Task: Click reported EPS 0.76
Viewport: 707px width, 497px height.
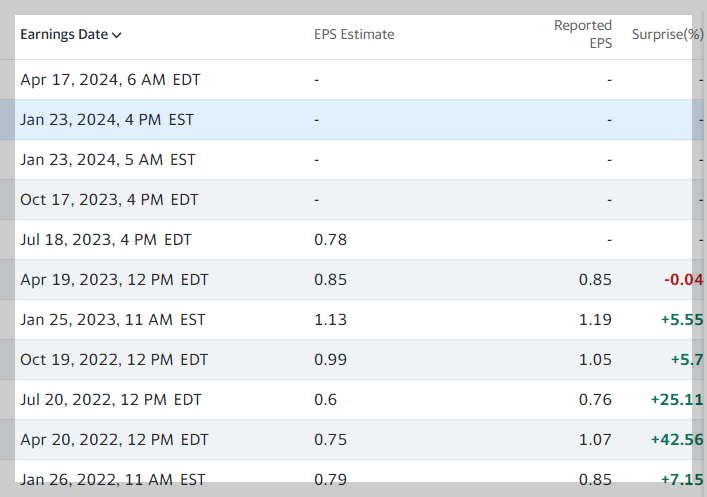Action: click(x=595, y=400)
